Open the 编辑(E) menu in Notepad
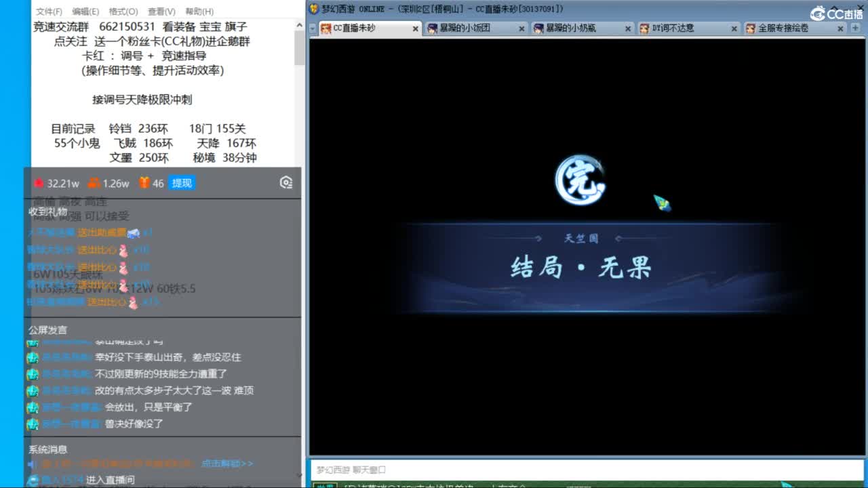This screenshot has height=488, width=868. (x=85, y=12)
